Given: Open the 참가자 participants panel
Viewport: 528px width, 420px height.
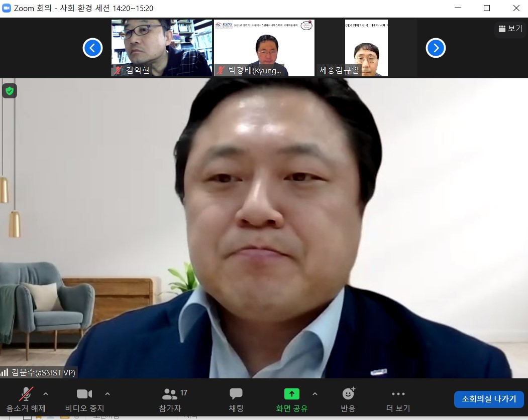Looking at the screenshot, I should [170, 399].
